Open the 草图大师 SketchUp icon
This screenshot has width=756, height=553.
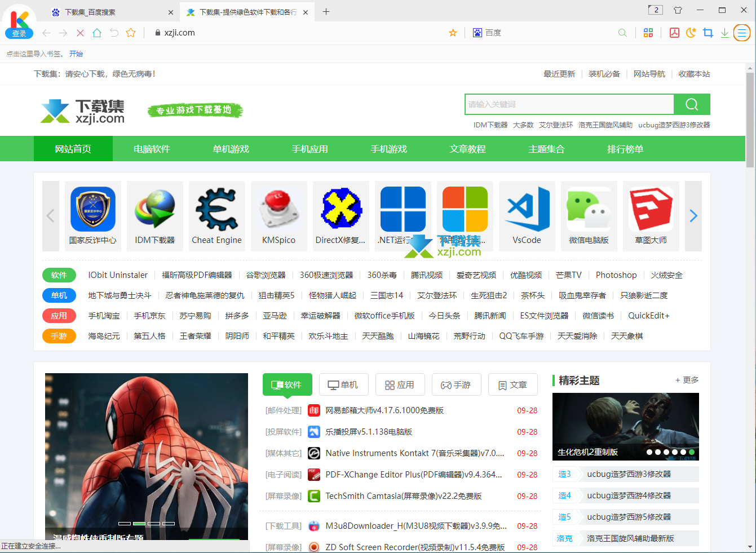coord(651,209)
